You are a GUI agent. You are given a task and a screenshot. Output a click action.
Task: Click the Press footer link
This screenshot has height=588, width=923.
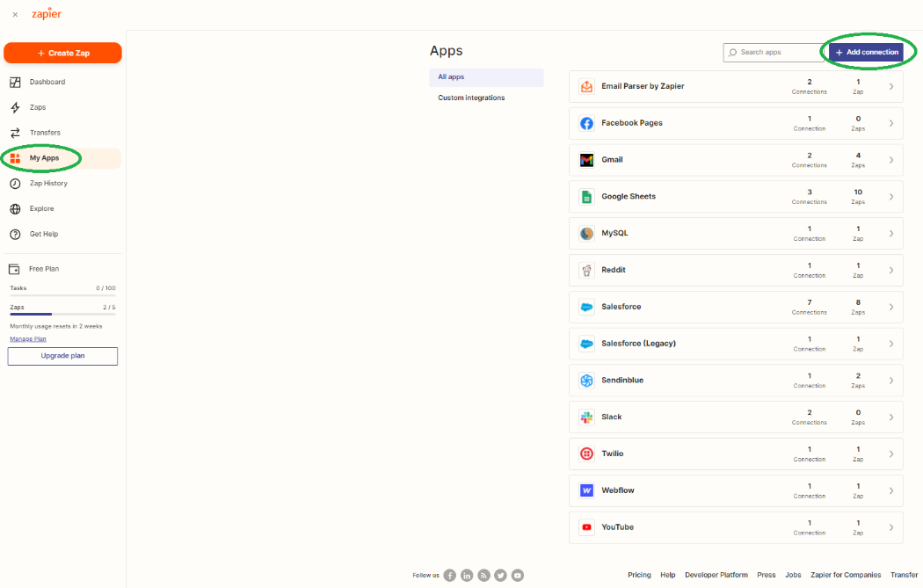coord(767,575)
